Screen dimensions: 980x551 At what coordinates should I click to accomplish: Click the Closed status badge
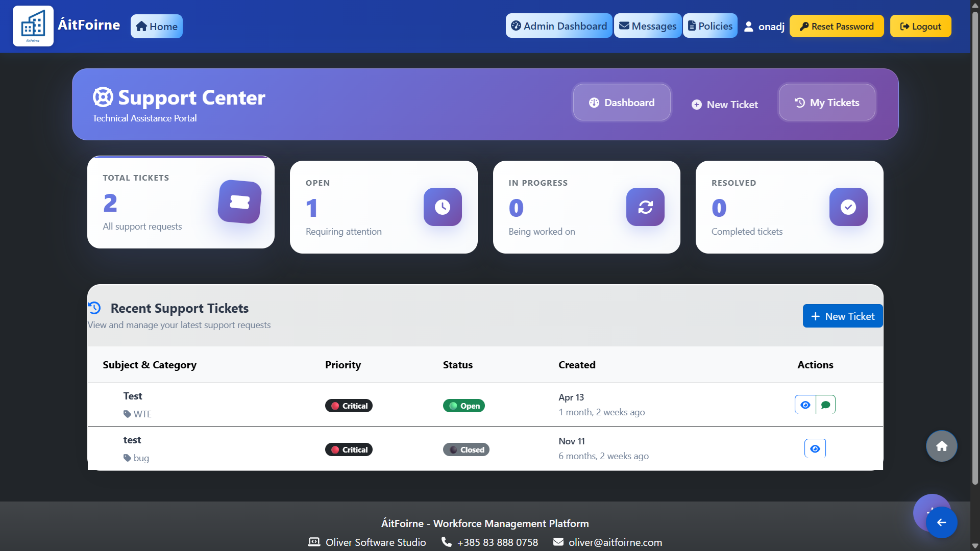[466, 449]
